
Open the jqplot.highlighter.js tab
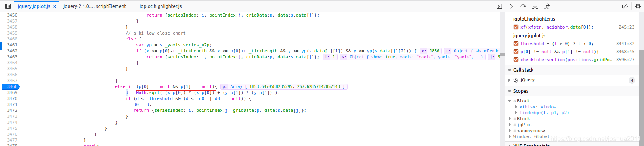point(161,6)
